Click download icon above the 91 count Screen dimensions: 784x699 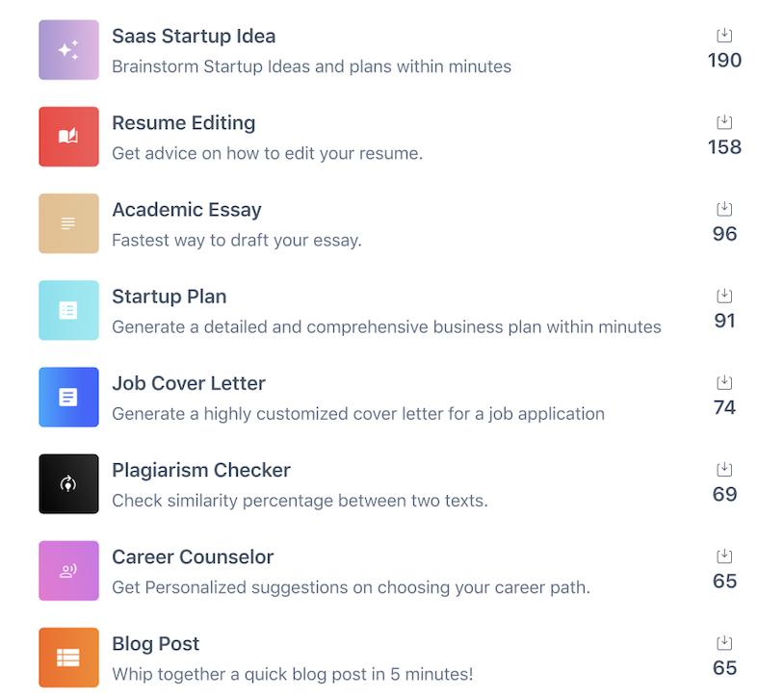tap(724, 296)
